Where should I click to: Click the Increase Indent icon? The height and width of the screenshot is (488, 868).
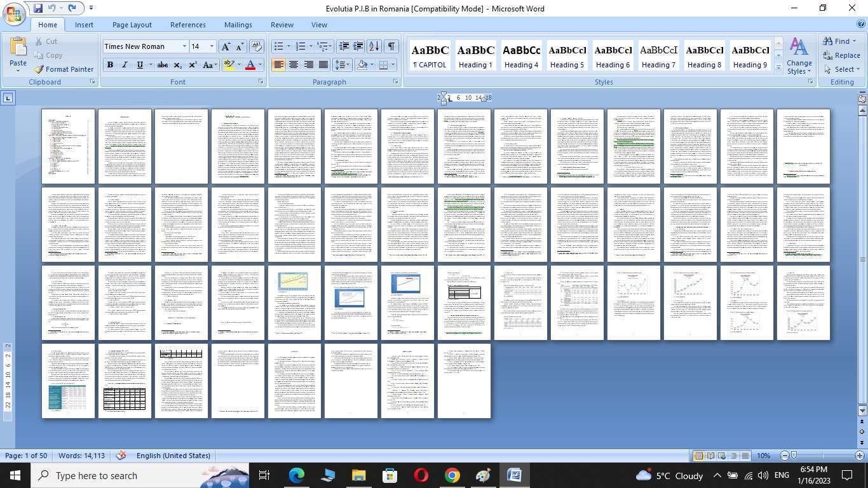click(358, 46)
